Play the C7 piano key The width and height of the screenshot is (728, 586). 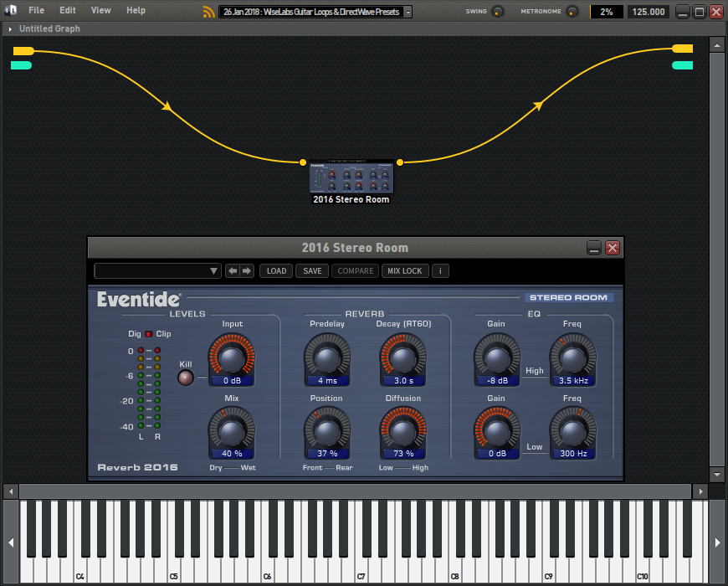[361, 571]
